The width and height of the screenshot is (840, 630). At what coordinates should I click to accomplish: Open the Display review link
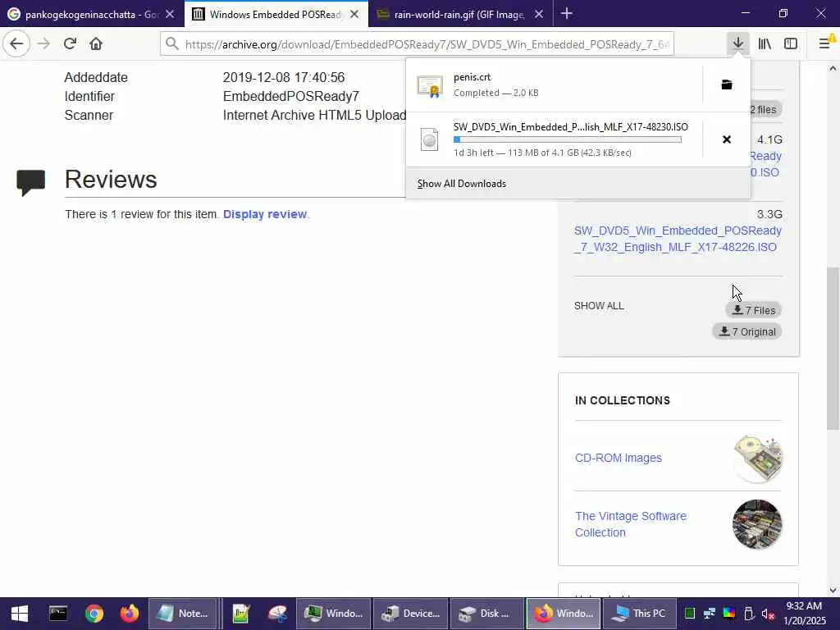tap(265, 214)
